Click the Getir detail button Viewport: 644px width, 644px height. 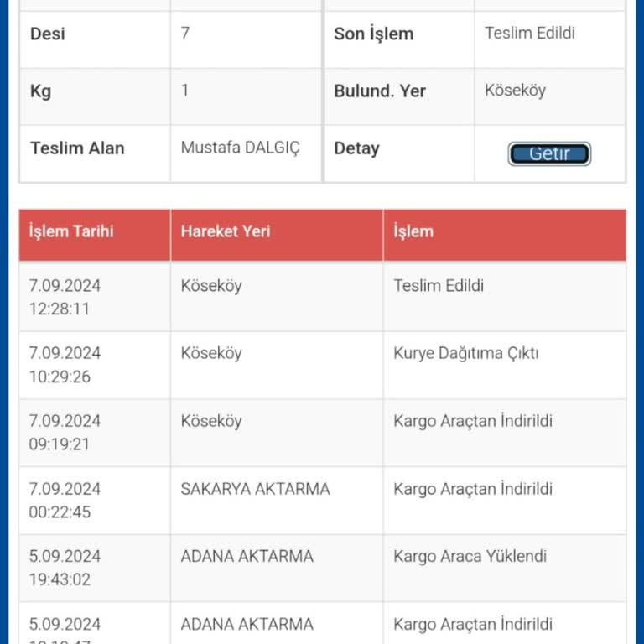click(549, 153)
